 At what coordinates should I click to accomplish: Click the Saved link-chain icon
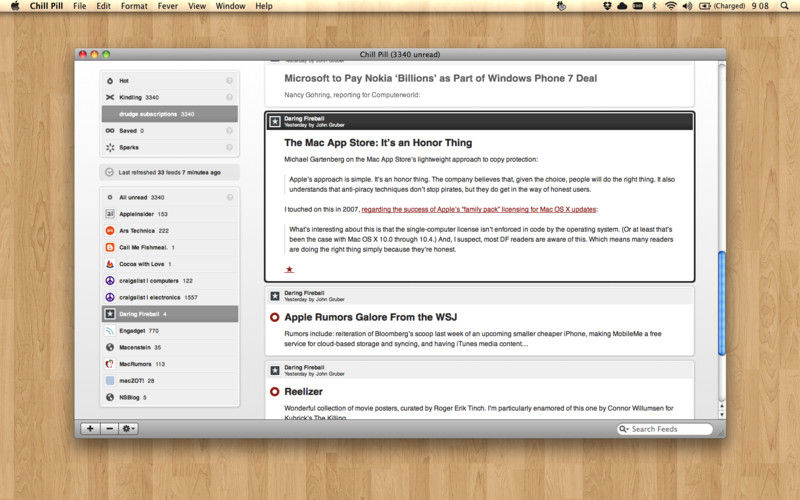(110, 131)
